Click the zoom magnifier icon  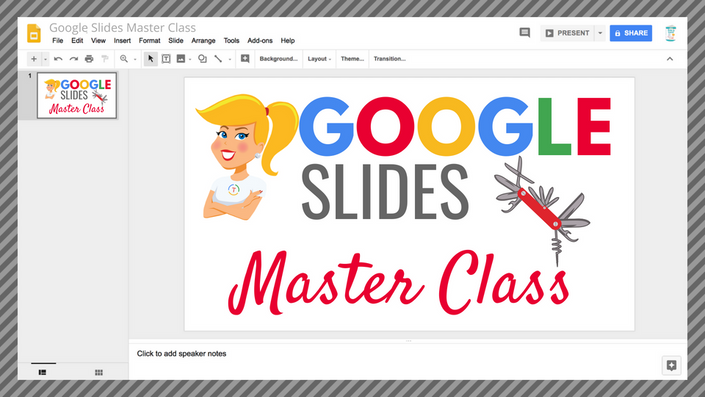124,59
